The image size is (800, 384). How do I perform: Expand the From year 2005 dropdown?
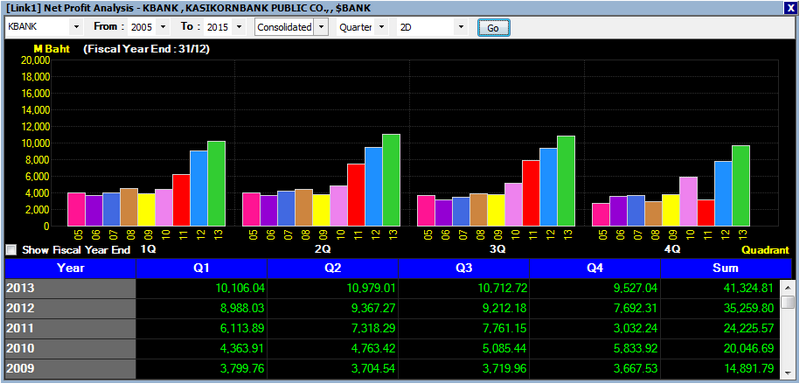163,28
